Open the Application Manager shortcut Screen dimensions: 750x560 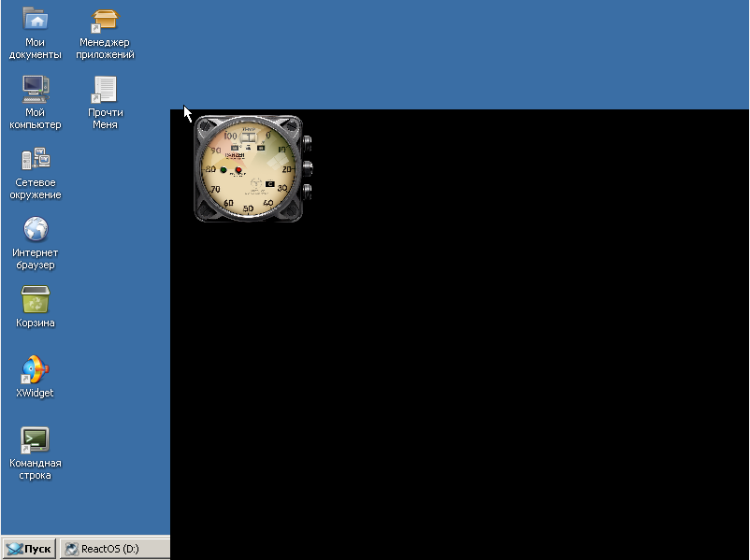point(105,19)
